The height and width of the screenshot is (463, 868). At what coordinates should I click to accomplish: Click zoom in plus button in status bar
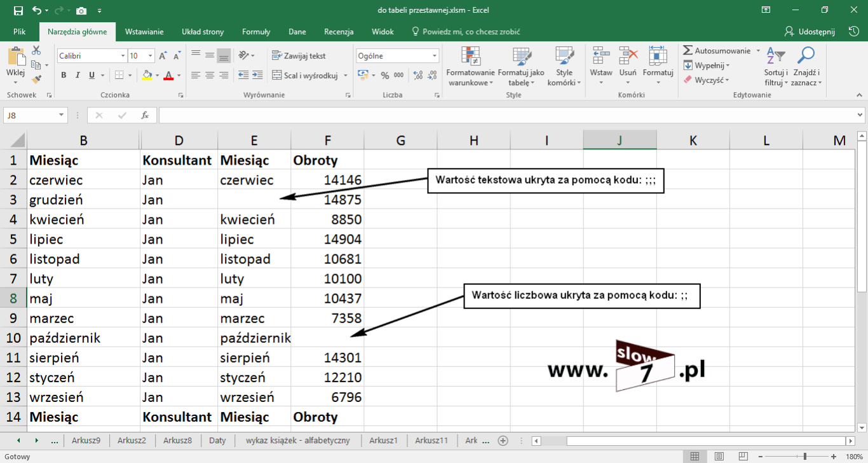click(832, 456)
